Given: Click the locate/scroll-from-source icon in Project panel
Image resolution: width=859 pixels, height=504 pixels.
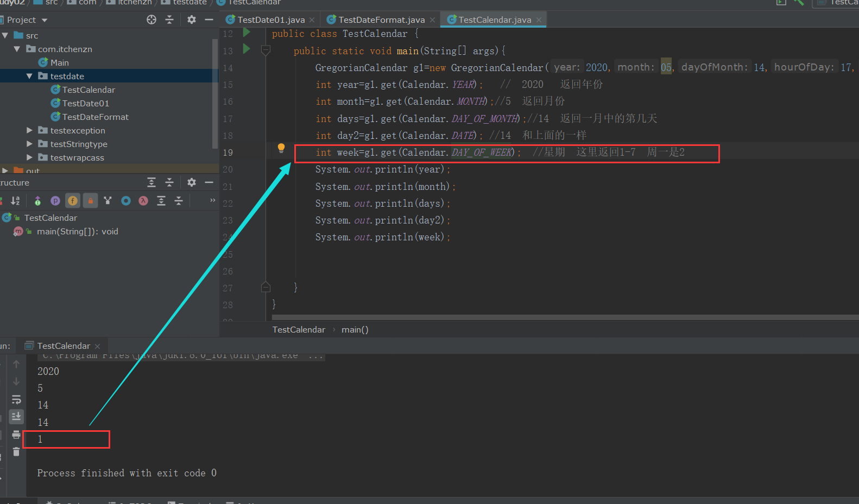Looking at the screenshot, I should click(x=151, y=20).
